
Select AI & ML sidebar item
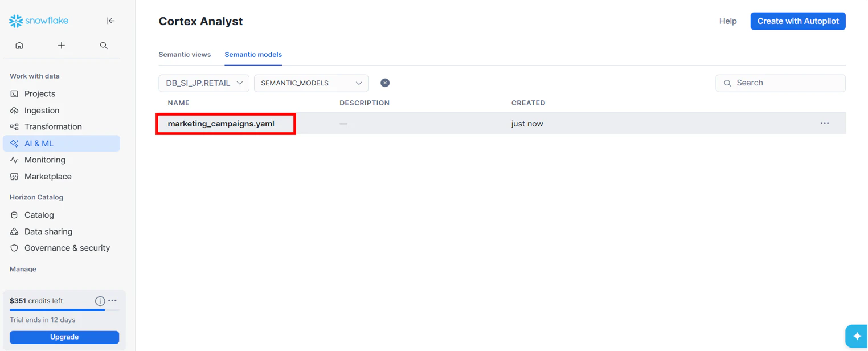point(62,144)
